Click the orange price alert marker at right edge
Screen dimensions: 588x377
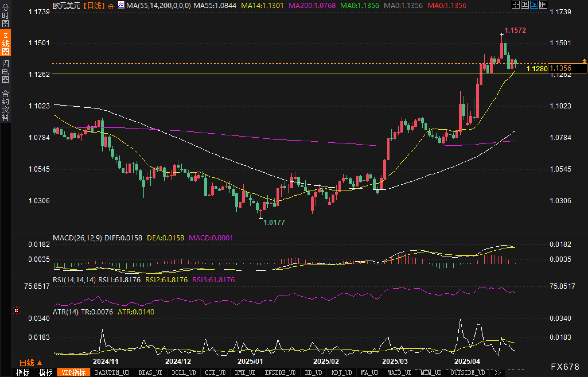(584, 61)
